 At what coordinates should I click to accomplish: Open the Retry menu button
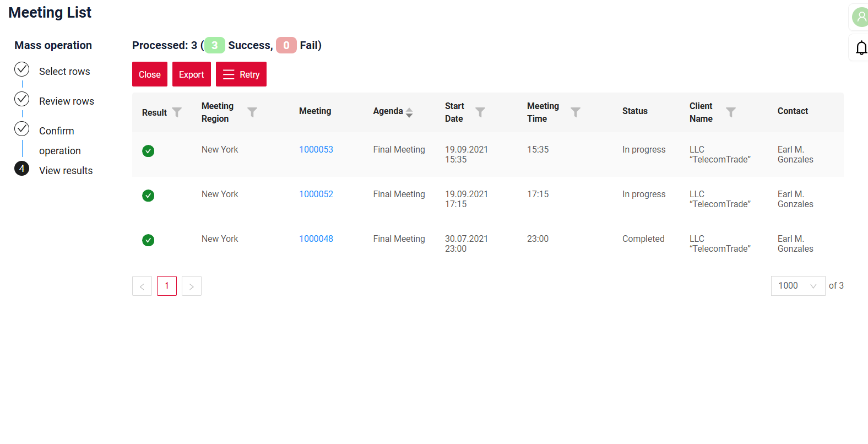tap(241, 74)
